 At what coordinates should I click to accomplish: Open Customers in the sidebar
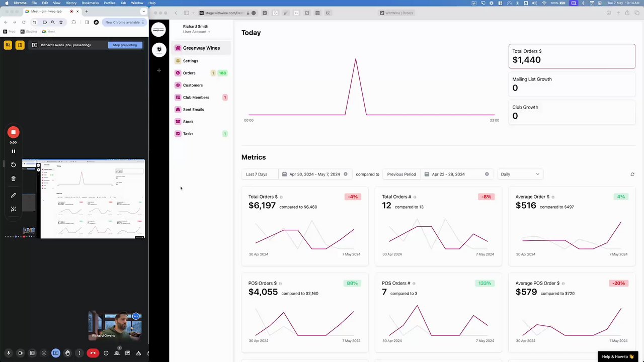[x=193, y=85]
